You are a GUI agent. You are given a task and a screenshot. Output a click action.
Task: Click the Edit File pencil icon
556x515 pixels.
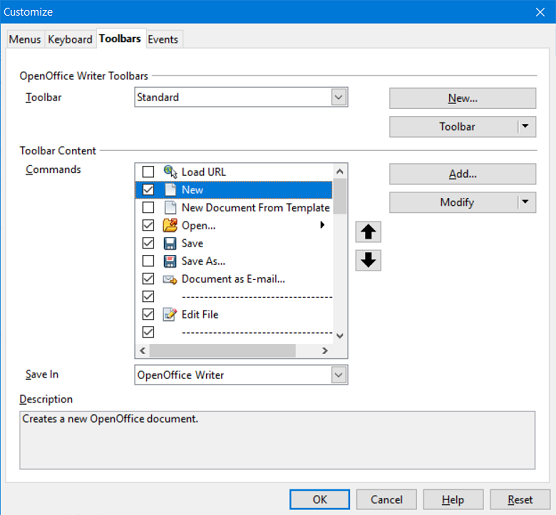pyautogui.click(x=170, y=314)
